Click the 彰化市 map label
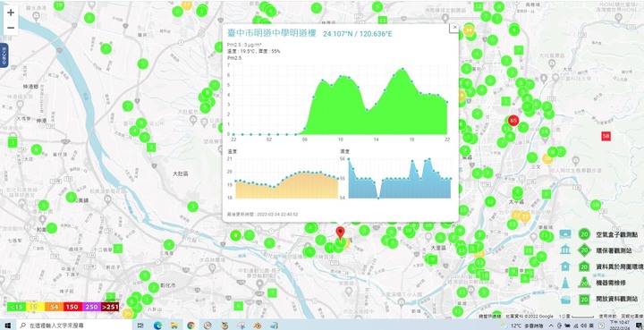644x330 pixels. [x=167, y=285]
